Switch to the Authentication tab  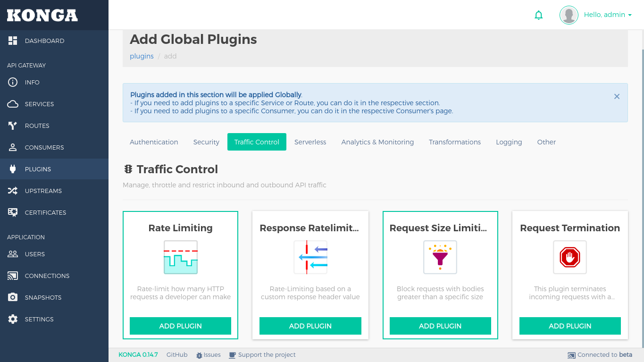click(154, 142)
